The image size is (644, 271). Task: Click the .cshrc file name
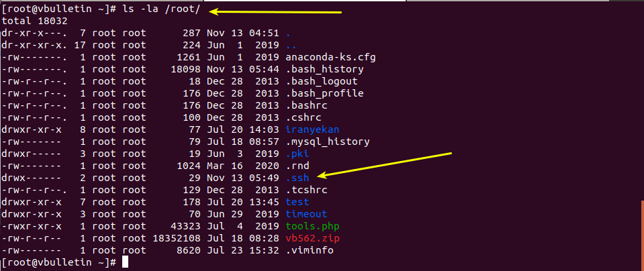point(304,117)
